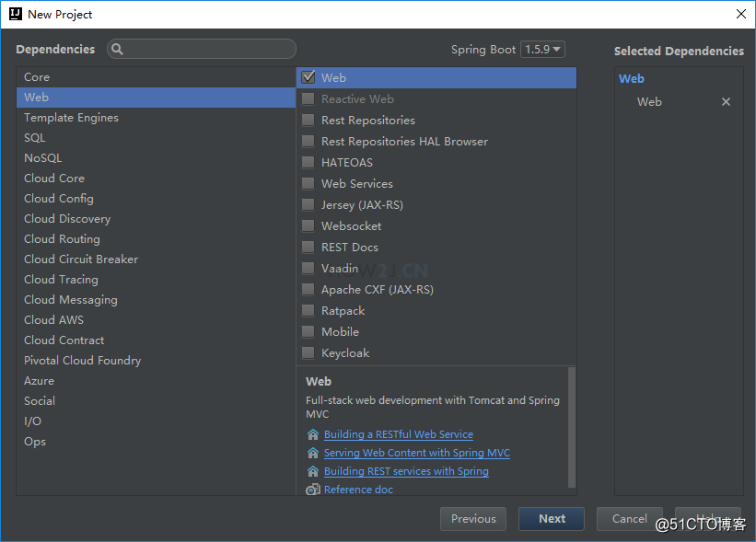Enable Rest Repositories checkbox

click(308, 120)
